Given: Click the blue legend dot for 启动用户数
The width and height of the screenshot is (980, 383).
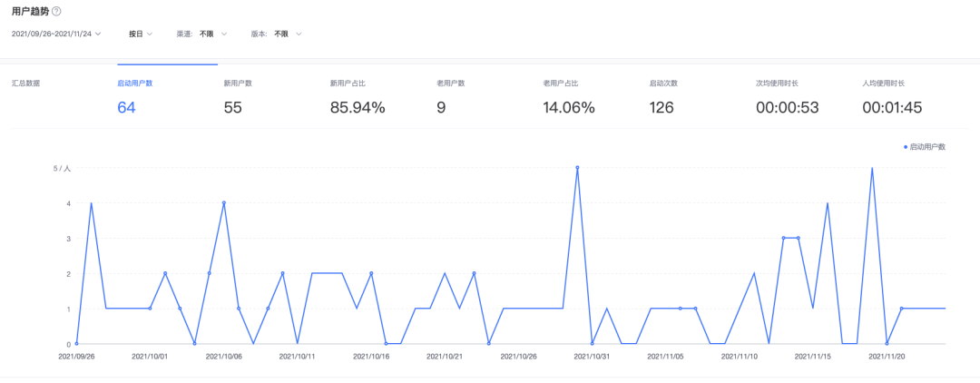Looking at the screenshot, I should point(906,147).
